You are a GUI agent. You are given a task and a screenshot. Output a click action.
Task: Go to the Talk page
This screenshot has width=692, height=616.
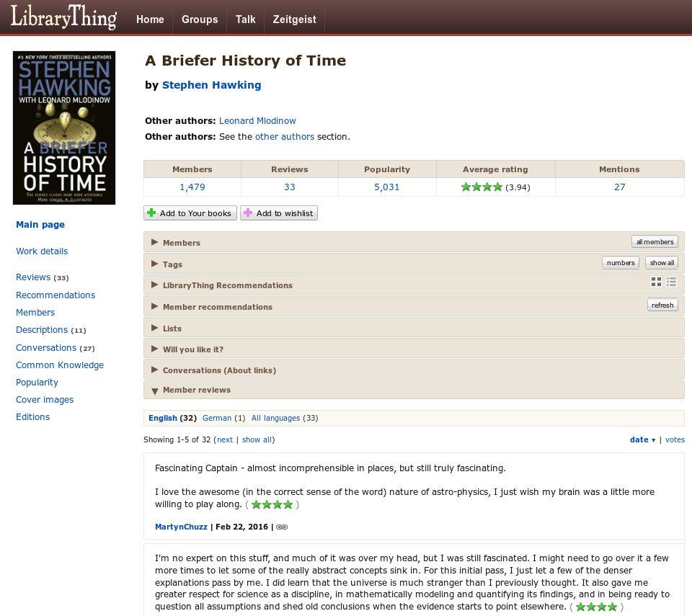245,19
